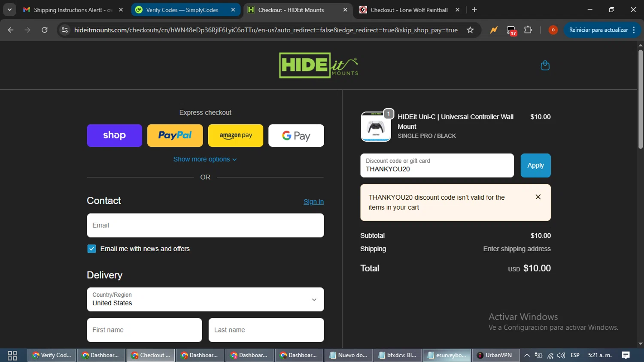Image resolution: width=644 pixels, height=362 pixels.
Task: Open the volume speaker tray icon
Action: [x=561, y=356]
